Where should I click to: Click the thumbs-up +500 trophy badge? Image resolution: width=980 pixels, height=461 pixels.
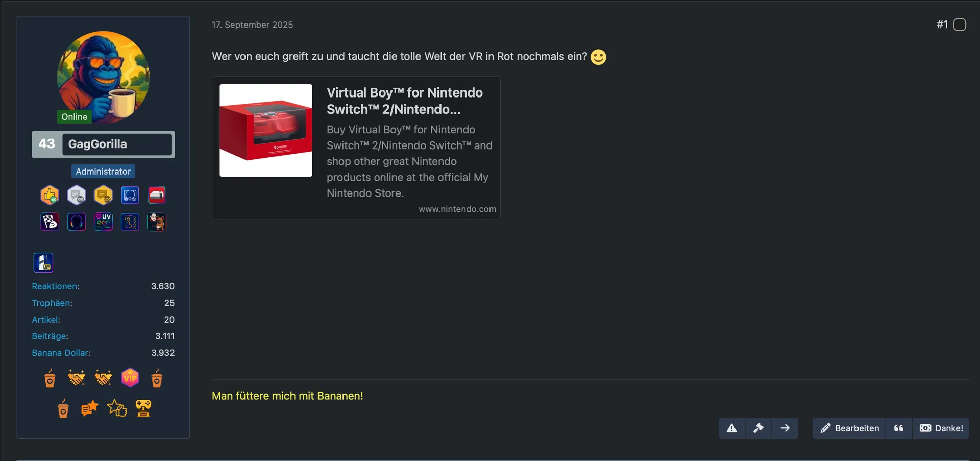click(50, 195)
